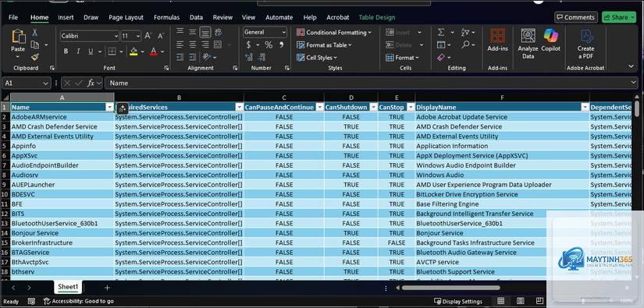Collapse the ribbon with the chevron
The image size is (644, 308).
pyautogui.click(x=631, y=66)
